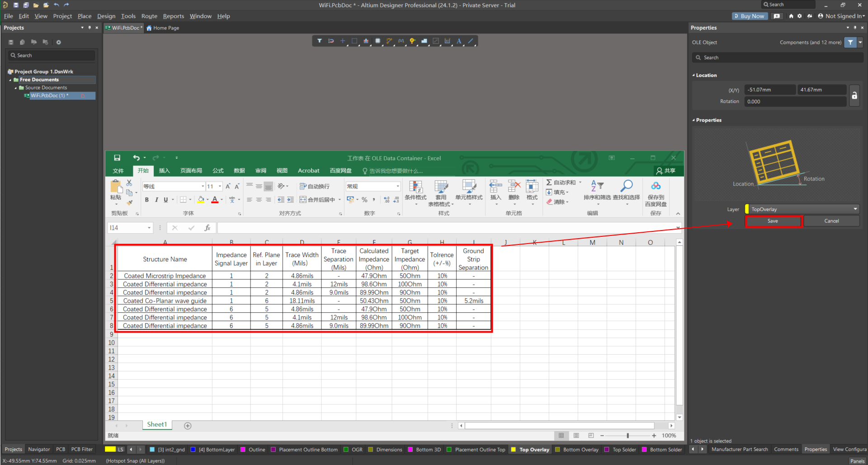Toggle Italic formatting in Excel ribbon
This screenshot has height=465, width=868.
point(156,200)
